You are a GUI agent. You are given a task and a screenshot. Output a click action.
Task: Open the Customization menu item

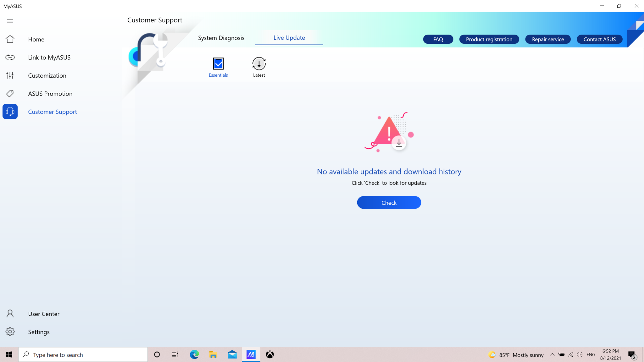coord(47,75)
